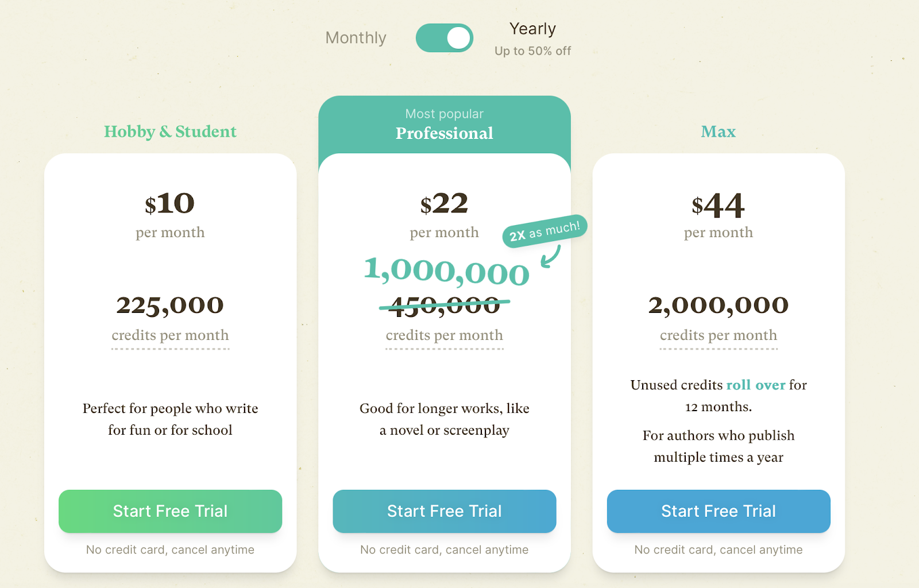Click the '2X as much!' badge
The image size is (919, 588).
point(545,231)
